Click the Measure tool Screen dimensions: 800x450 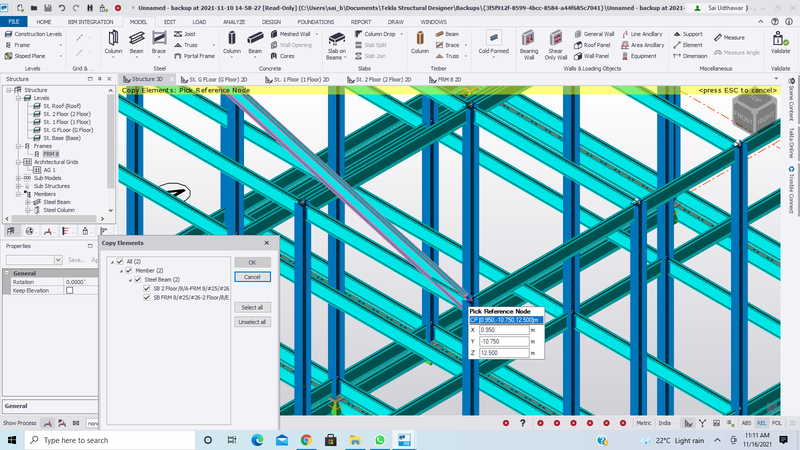[730, 37]
